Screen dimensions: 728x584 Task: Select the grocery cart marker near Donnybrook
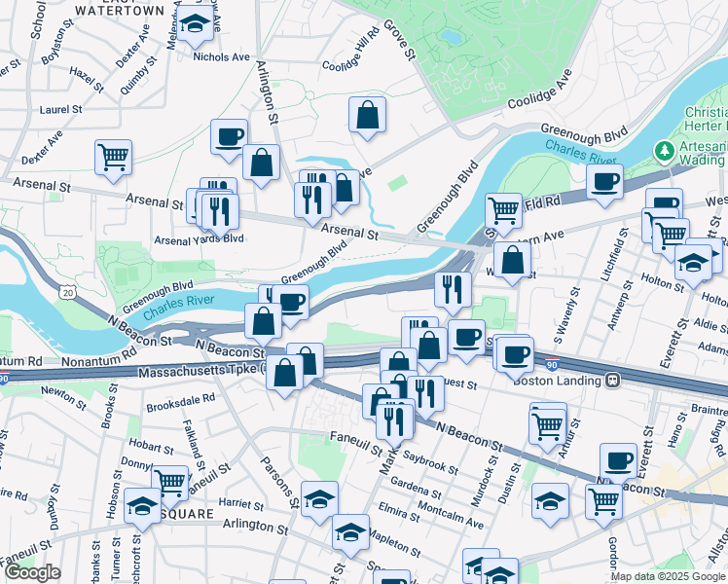(x=170, y=487)
